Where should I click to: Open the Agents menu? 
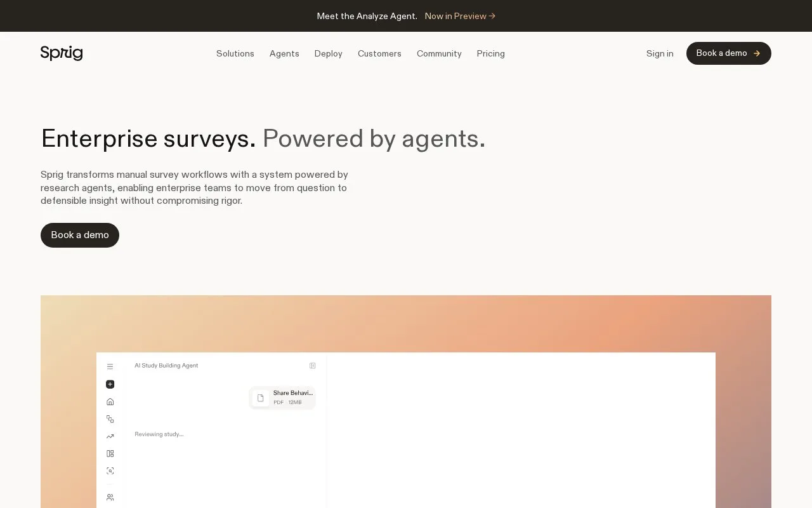click(x=284, y=53)
